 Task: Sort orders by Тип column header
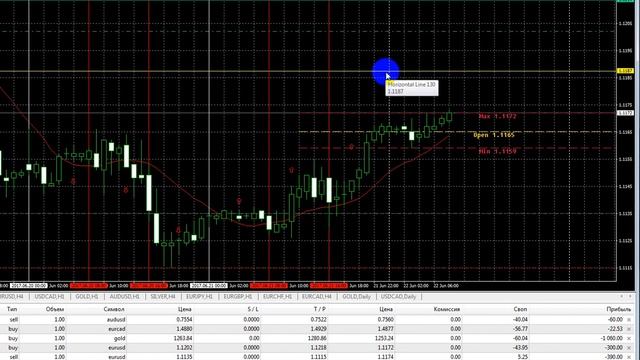pos(12,309)
